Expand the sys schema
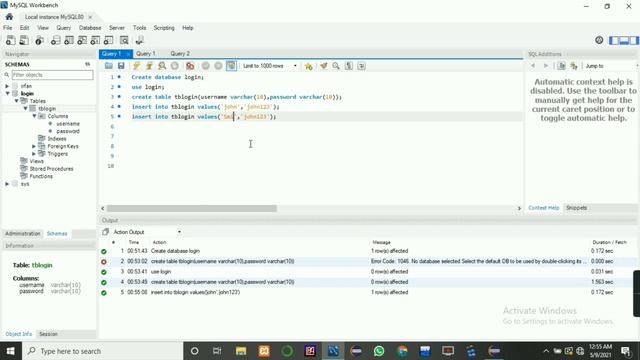 click(x=7, y=184)
